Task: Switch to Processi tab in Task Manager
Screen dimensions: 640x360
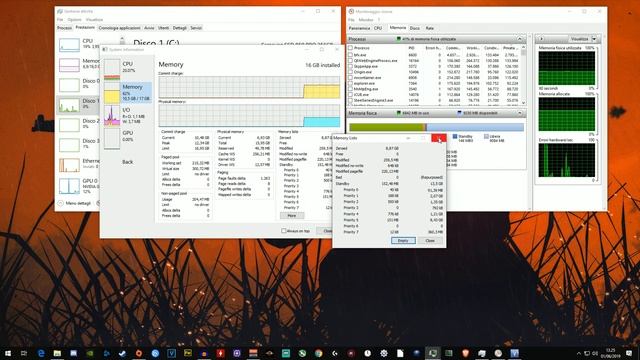Action: 64,28
